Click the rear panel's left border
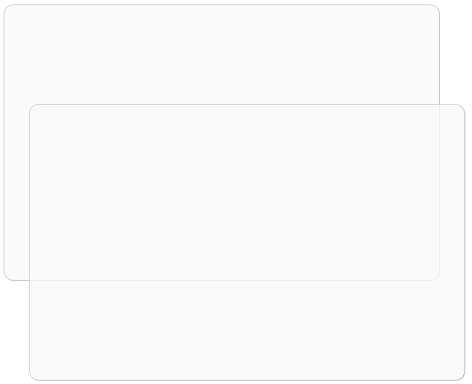472x384 pixels. tap(4, 142)
